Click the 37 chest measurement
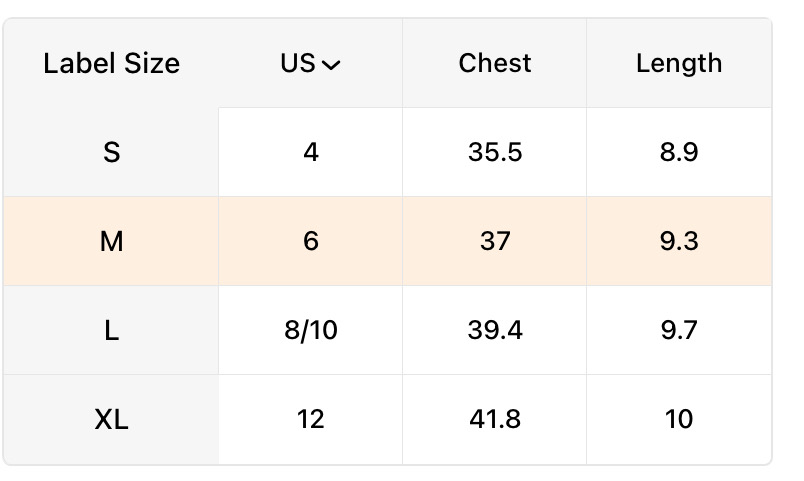This screenshot has height=481, width=804. [x=495, y=241]
